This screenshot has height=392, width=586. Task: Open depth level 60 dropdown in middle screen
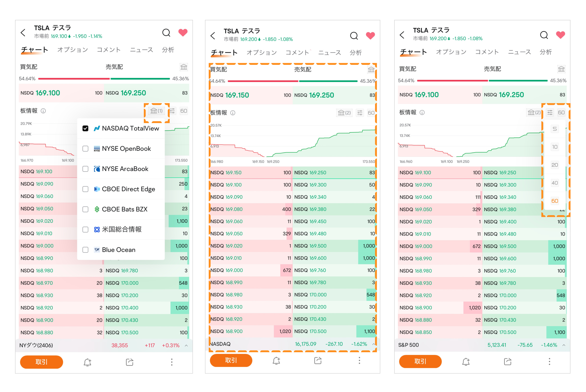point(371,113)
